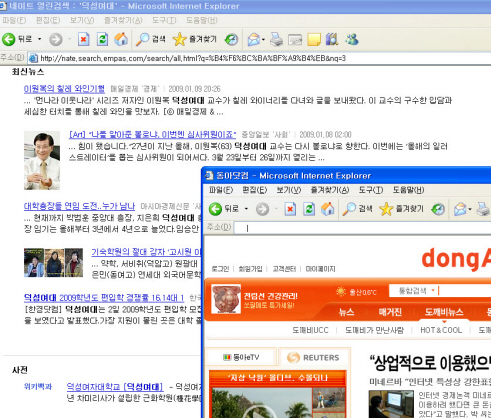Open the 도움말(H) menu in the dongA window

(408, 190)
